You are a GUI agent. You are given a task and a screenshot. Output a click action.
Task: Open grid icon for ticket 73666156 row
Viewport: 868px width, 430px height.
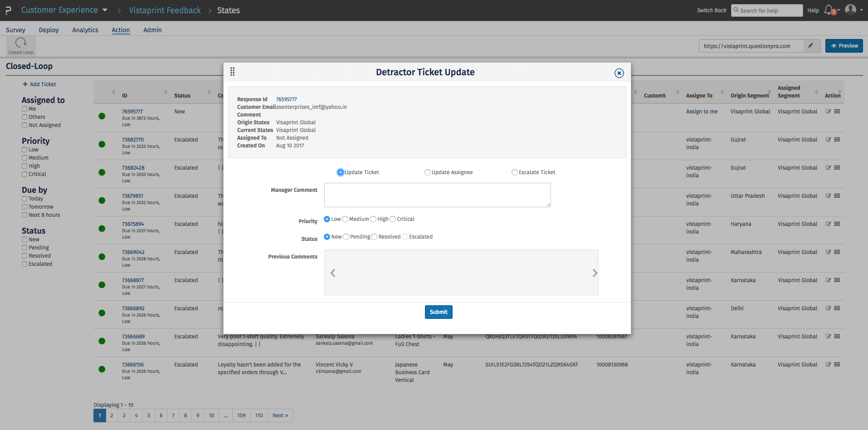[x=837, y=365]
